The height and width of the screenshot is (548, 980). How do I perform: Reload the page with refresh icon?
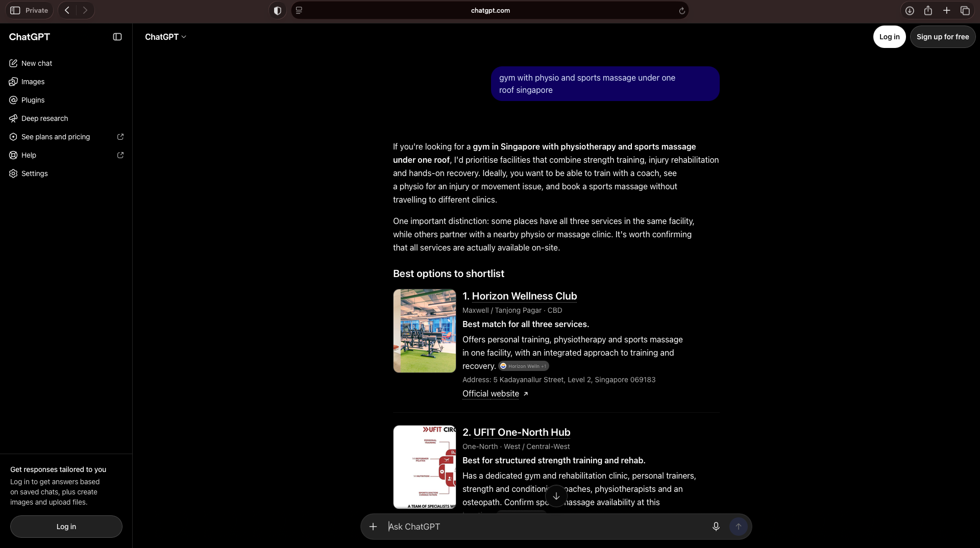pyautogui.click(x=682, y=10)
